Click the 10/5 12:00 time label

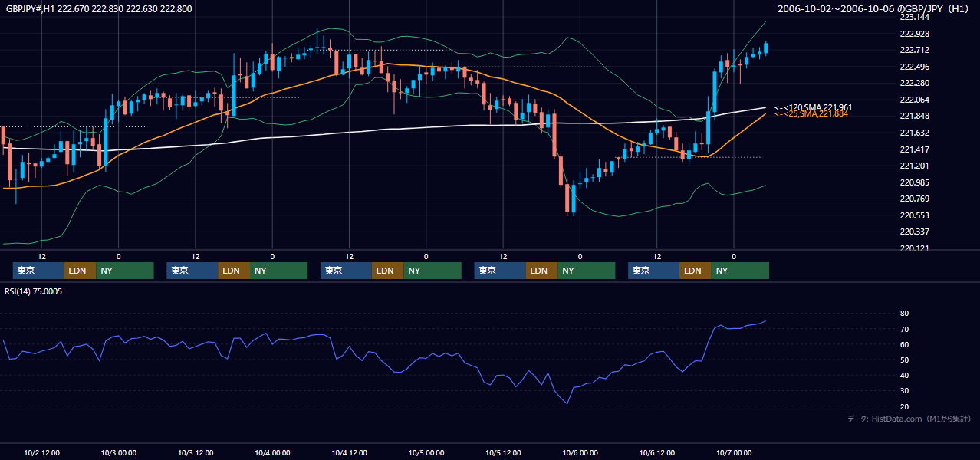coord(503,453)
